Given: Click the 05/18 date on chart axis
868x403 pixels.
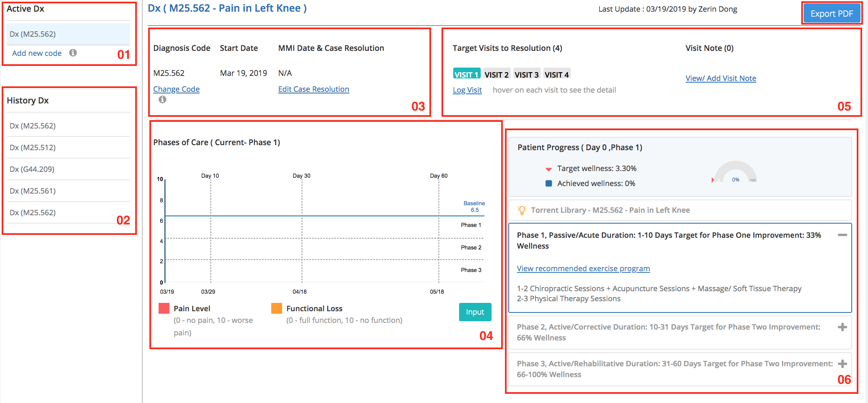Looking at the screenshot, I should coord(437,292).
